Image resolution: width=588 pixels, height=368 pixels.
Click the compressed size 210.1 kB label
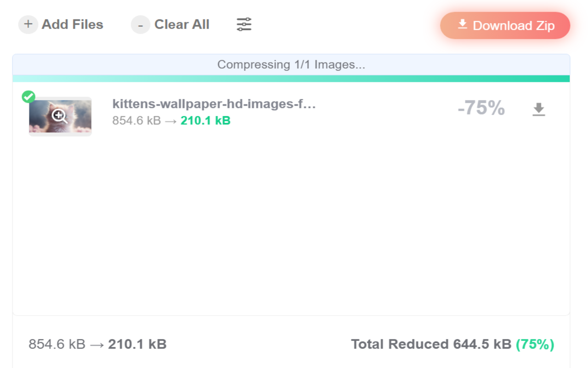pyautogui.click(x=205, y=121)
